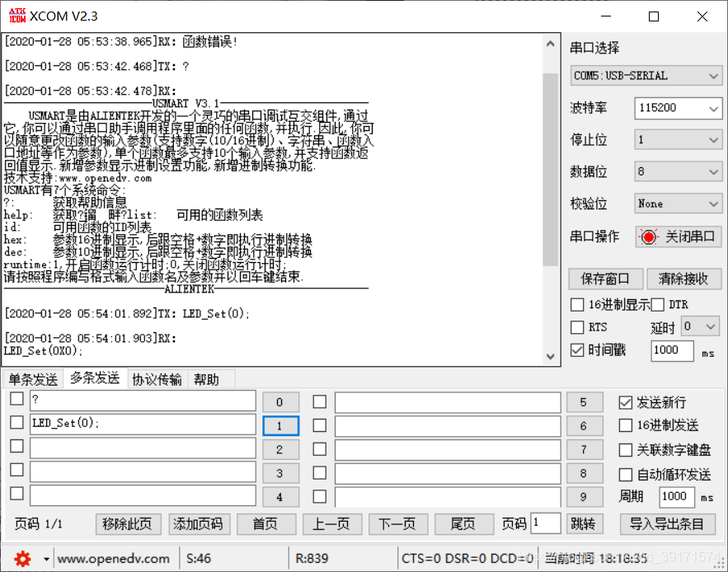
Task: Click send button 8
Action: point(585,473)
